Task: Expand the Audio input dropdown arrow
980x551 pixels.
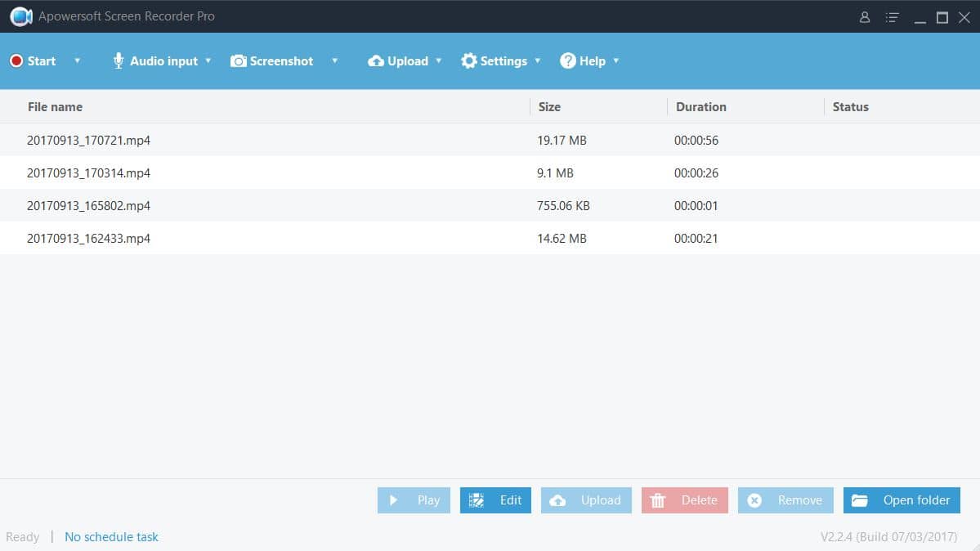Action: point(208,60)
